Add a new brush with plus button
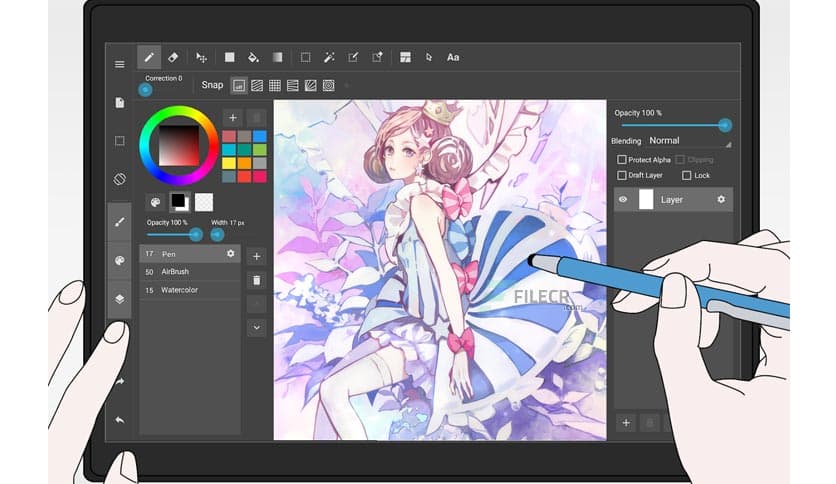Image resolution: width=836 pixels, height=484 pixels. (256, 256)
